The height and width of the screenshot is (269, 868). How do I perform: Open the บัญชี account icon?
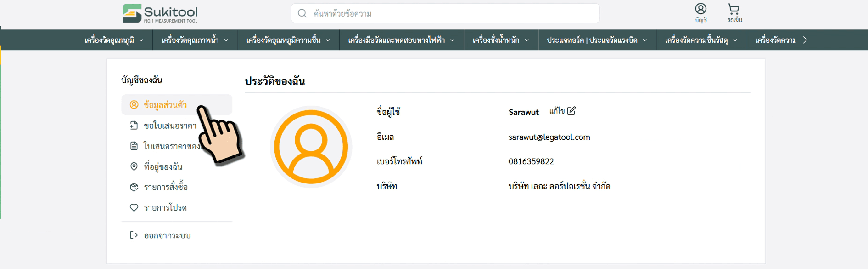coord(700,13)
